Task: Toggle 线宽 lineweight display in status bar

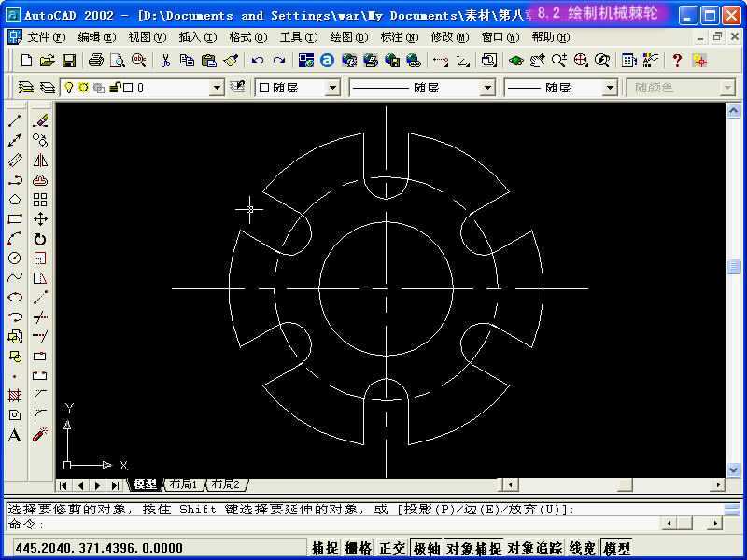Action: [x=582, y=548]
